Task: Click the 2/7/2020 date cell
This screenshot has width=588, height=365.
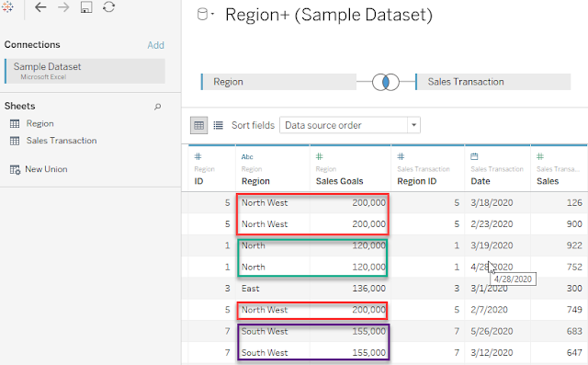Action: (490, 310)
